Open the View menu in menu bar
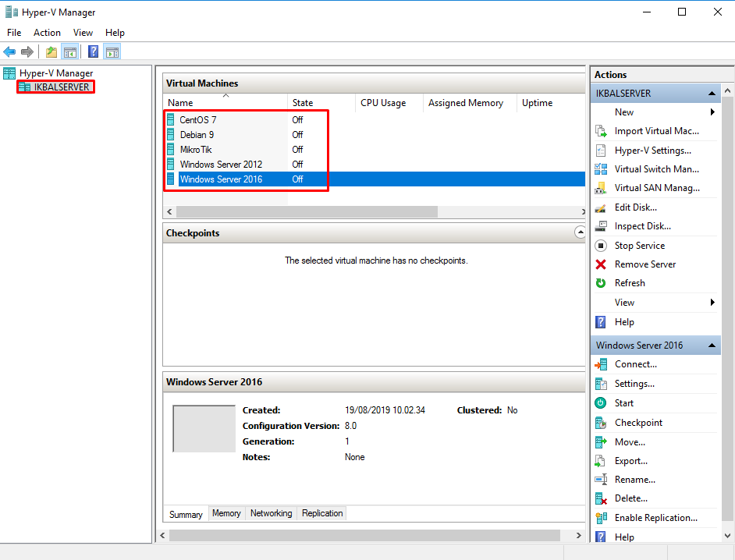The image size is (735, 560). click(83, 32)
